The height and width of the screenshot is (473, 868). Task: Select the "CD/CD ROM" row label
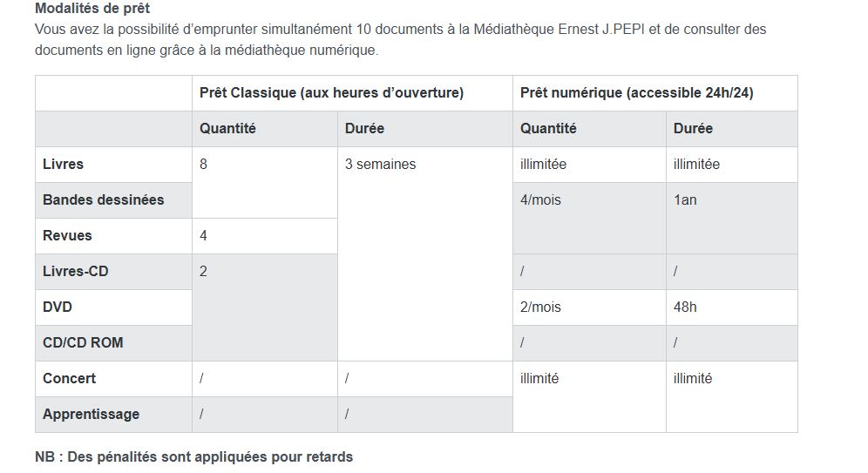[x=83, y=342]
